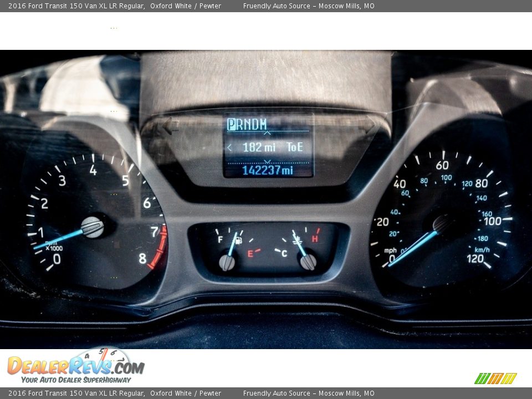The height and width of the screenshot is (399, 532).
Task: Click the fuel gauge needle
Action: (232, 244)
